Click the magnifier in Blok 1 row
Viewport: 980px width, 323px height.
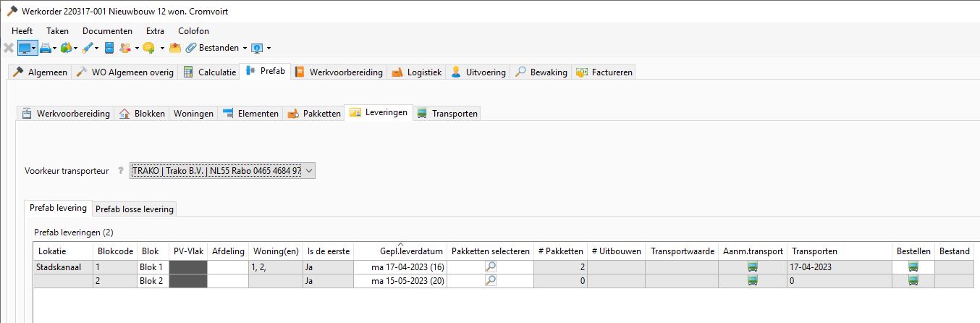coord(491,267)
